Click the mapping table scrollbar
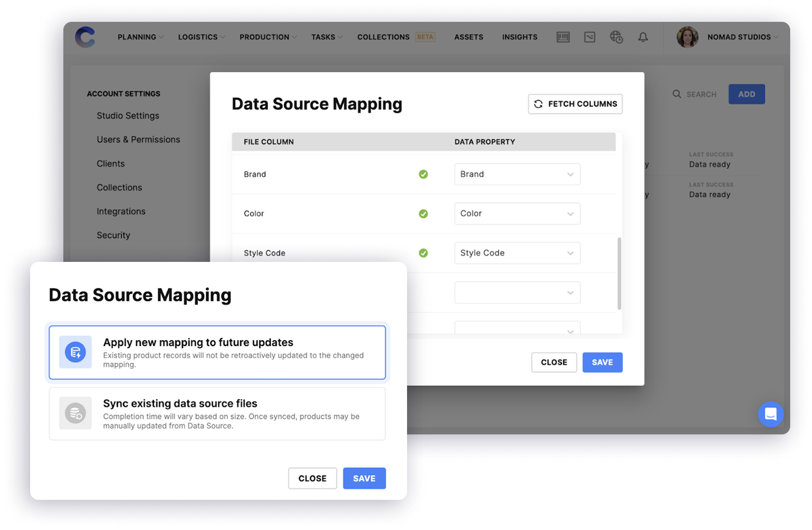This screenshot has height=530, width=812. [x=619, y=273]
